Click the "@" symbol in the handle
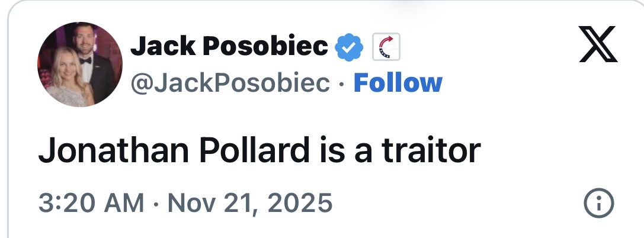The image size is (644, 238). 140,84
